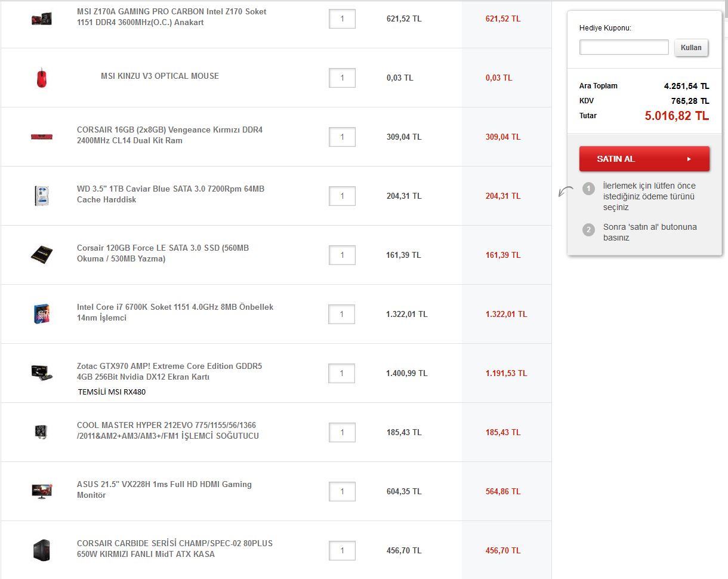
Task: Click the gift coupon code input field
Action: [624, 47]
